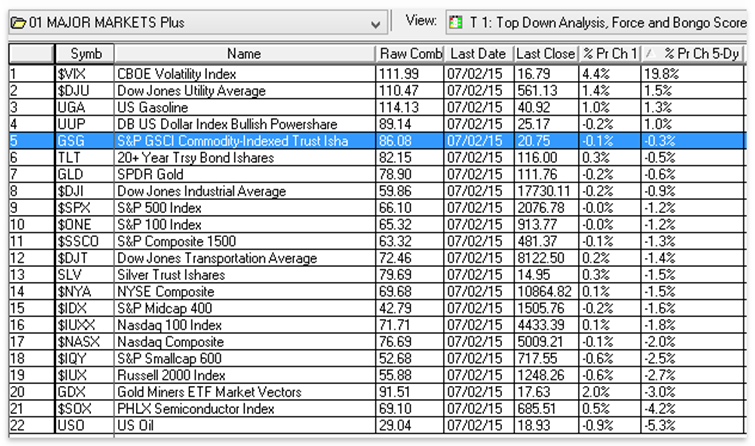Click the Russell 2000 Index name

[x=171, y=375]
